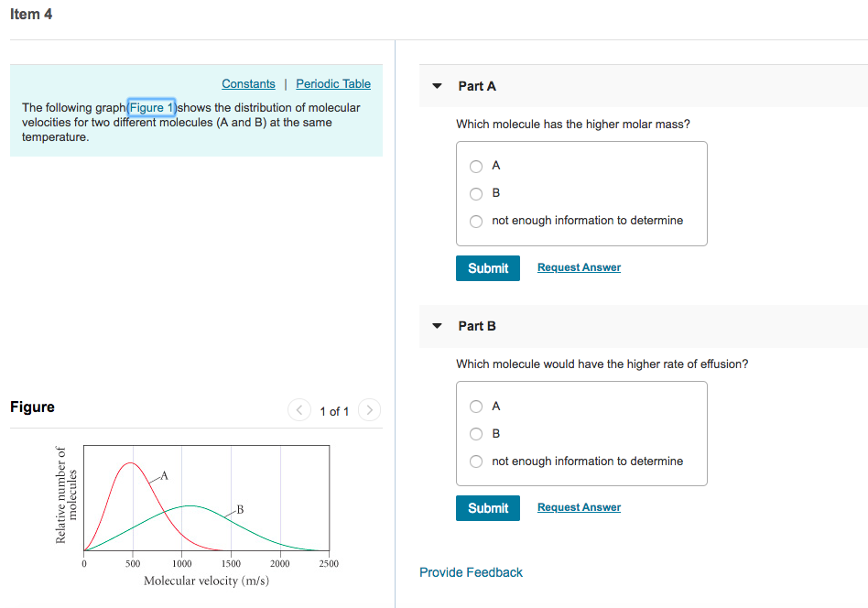Open the Periodic Table
The width and height of the screenshot is (868, 608).
332,83
